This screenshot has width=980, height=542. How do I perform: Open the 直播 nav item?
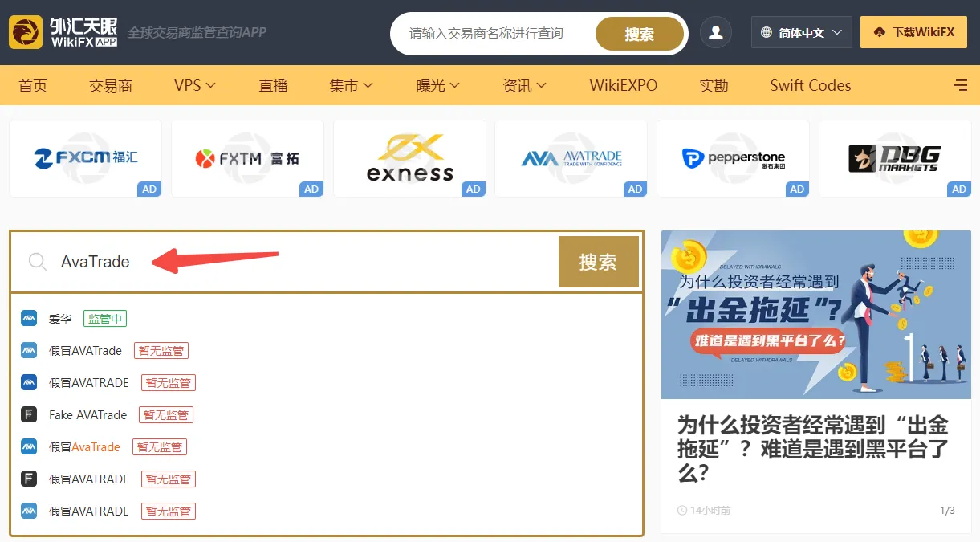[x=274, y=85]
